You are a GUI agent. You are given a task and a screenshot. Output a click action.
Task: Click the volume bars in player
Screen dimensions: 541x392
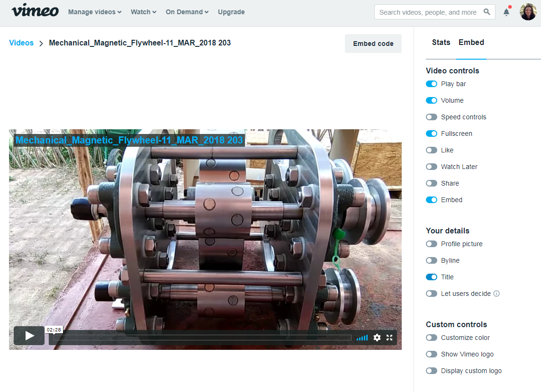pyautogui.click(x=362, y=338)
